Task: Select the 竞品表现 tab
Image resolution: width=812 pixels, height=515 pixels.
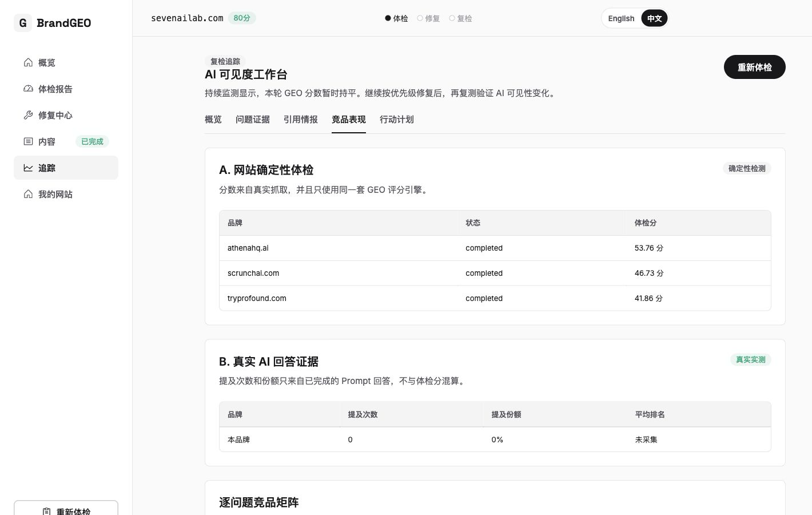Action: click(349, 120)
